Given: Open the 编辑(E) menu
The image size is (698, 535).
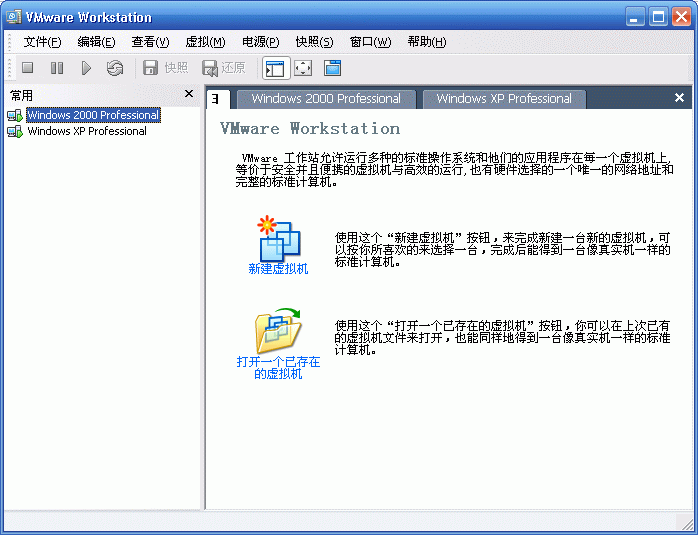Looking at the screenshot, I should [96, 42].
